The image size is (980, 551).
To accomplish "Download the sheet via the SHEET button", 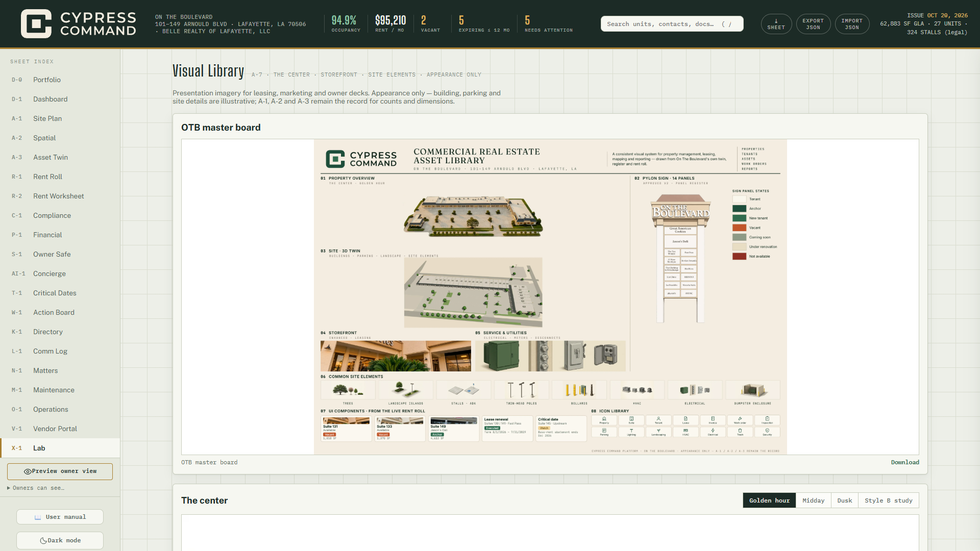I will point(776,24).
